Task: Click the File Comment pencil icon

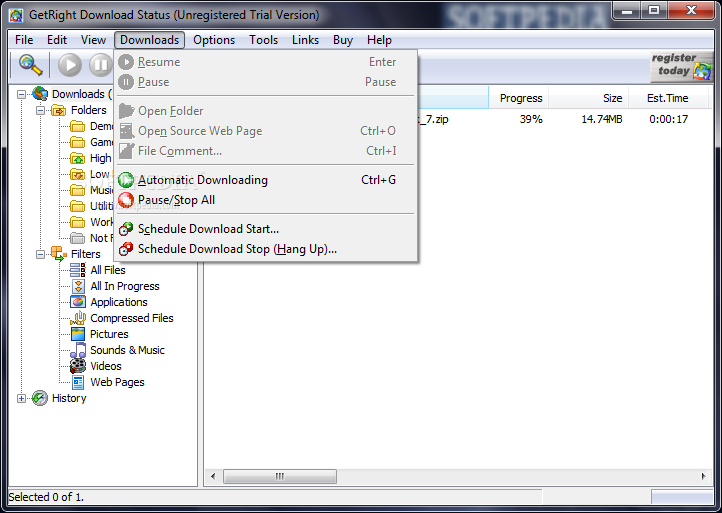Action: point(126,151)
